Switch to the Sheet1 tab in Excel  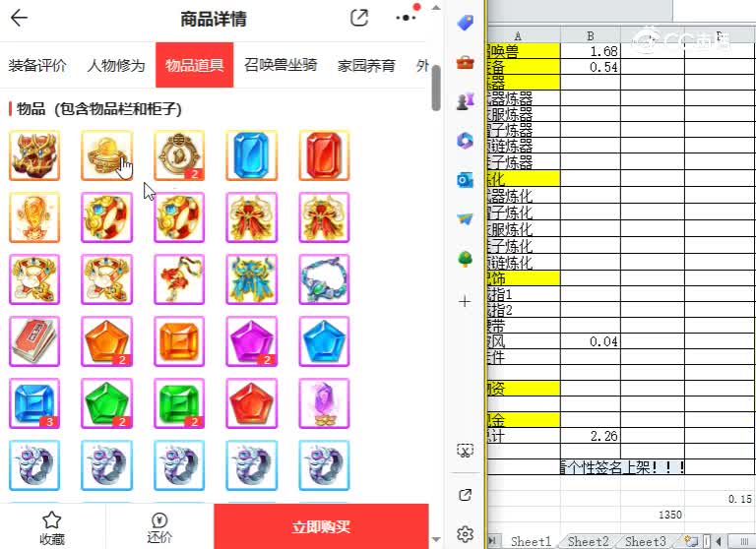[x=531, y=541]
